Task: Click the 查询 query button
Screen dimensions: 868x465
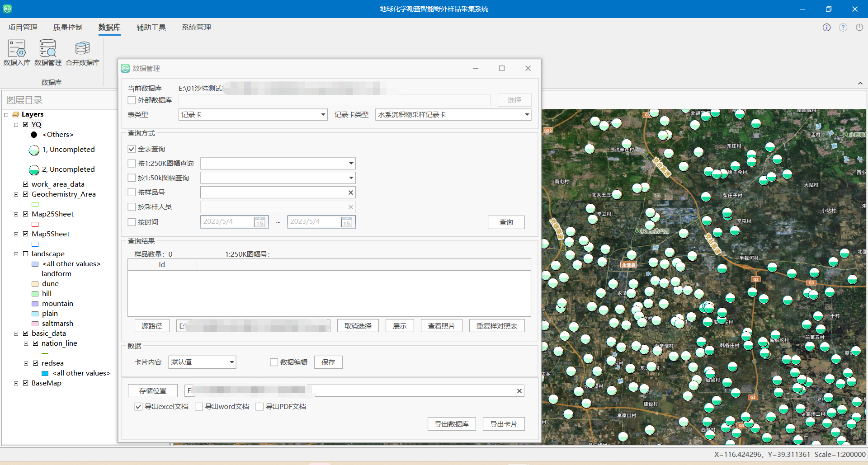Action: click(506, 222)
